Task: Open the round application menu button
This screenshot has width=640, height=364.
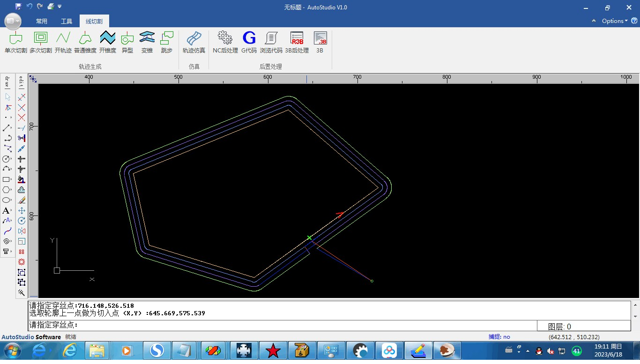Action: click(x=13, y=21)
